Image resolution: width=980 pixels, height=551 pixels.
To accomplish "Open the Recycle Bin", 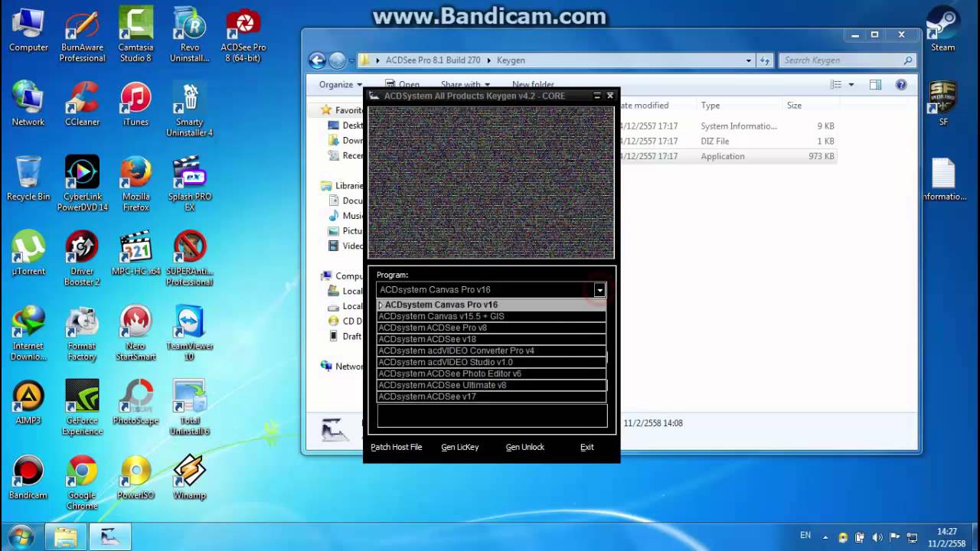I will [x=28, y=179].
